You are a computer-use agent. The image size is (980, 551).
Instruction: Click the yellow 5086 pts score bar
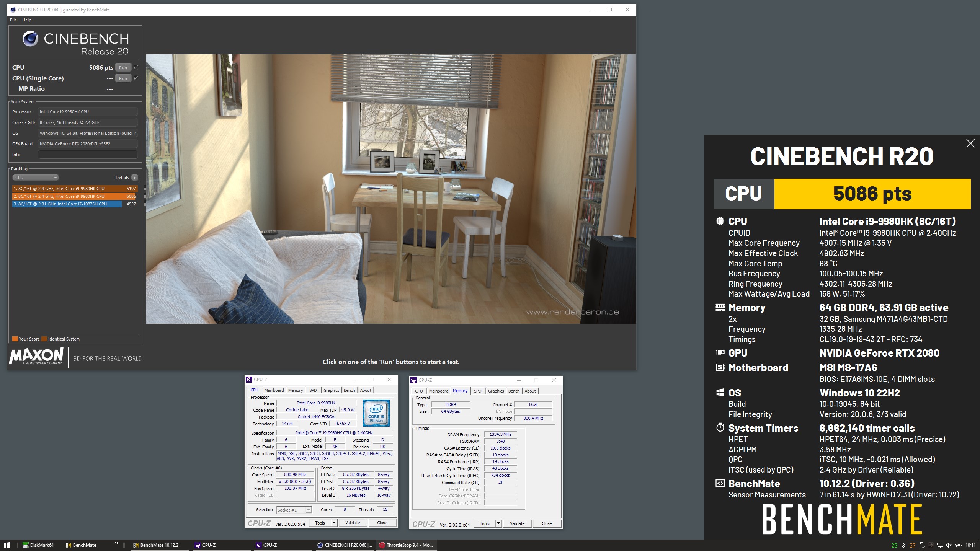872,194
